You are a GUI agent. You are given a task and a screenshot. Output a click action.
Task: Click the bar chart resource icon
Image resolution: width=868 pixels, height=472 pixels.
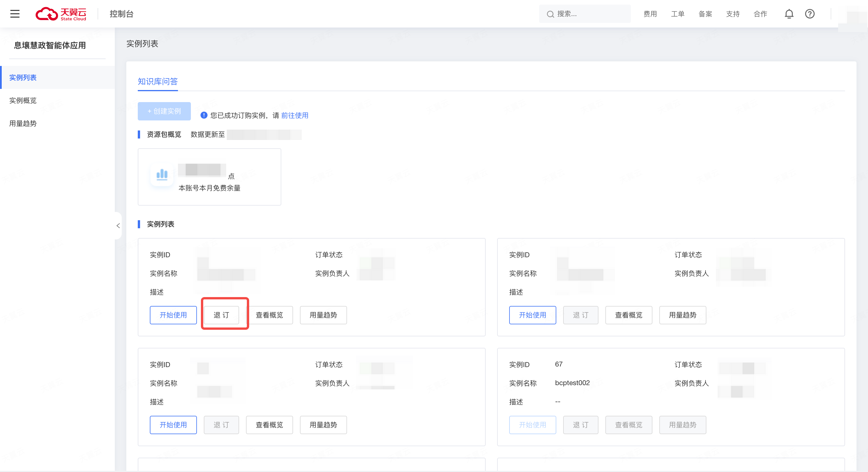162,174
